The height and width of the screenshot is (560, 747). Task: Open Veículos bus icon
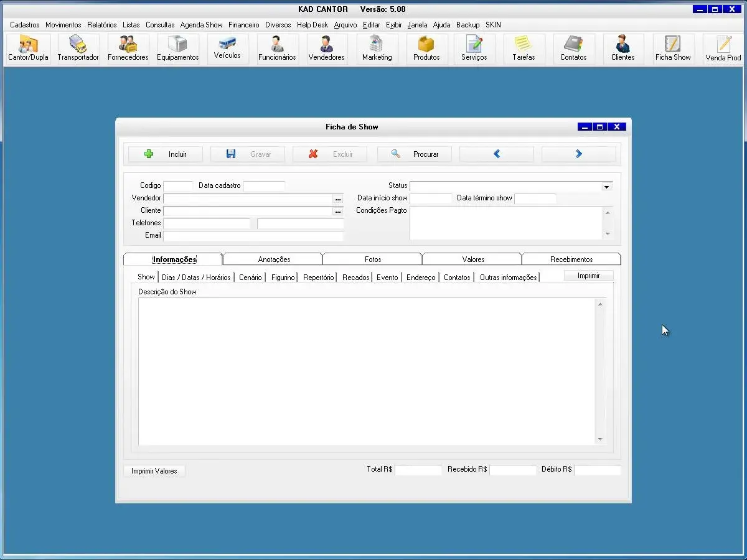tap(227, 47)
